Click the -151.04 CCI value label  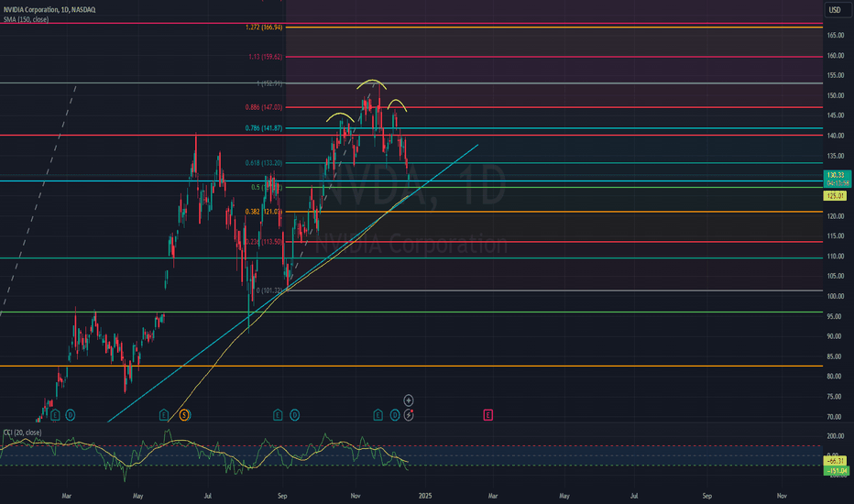837,471
